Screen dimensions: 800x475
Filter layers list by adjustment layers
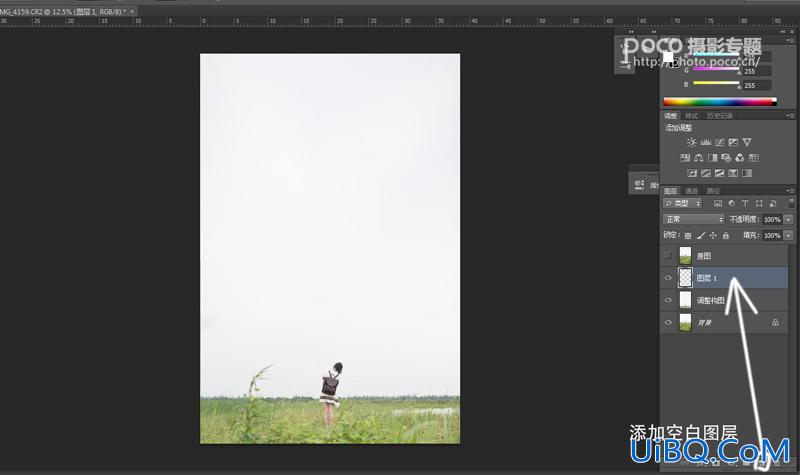pyautogui.click(x=732, y=204)
